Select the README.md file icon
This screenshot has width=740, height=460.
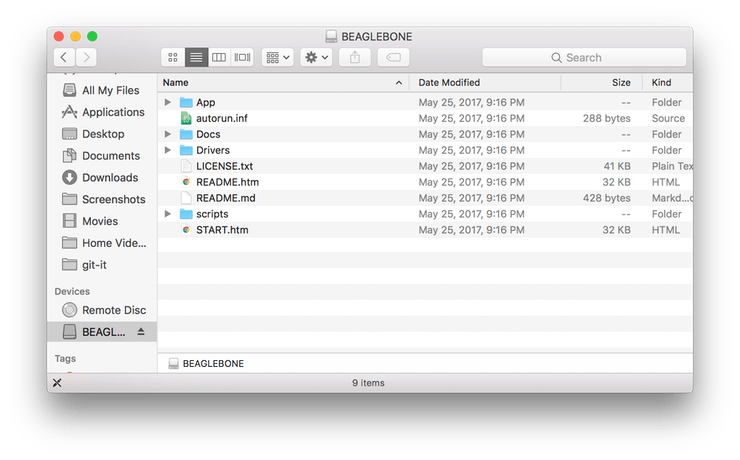click(186, 198)
